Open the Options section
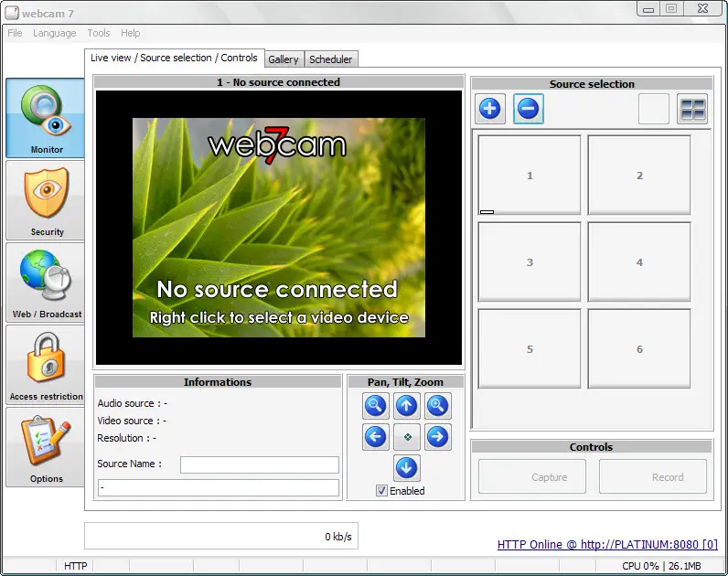 [46, 446]
